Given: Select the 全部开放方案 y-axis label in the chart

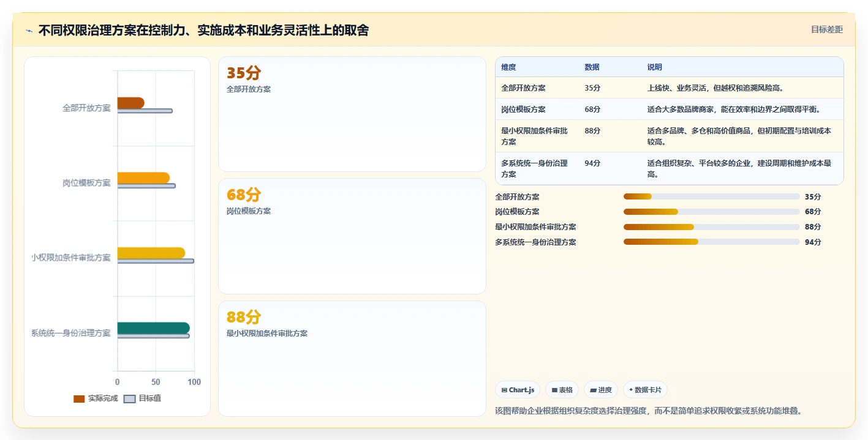Looking at the screenshot, I should pyautogui.click(x=86, y=108).
